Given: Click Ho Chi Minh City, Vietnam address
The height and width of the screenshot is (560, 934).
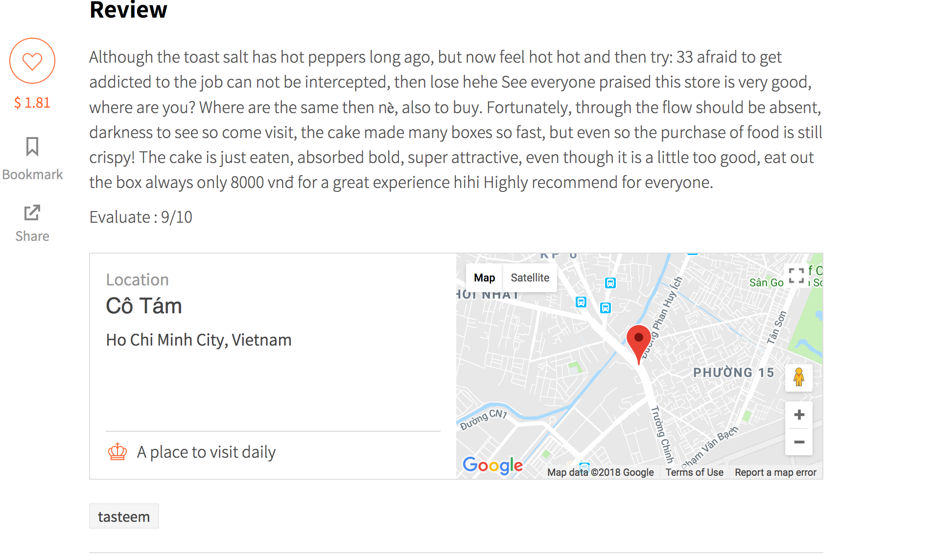Looking at the screenshot, I should tap(199, 340).
